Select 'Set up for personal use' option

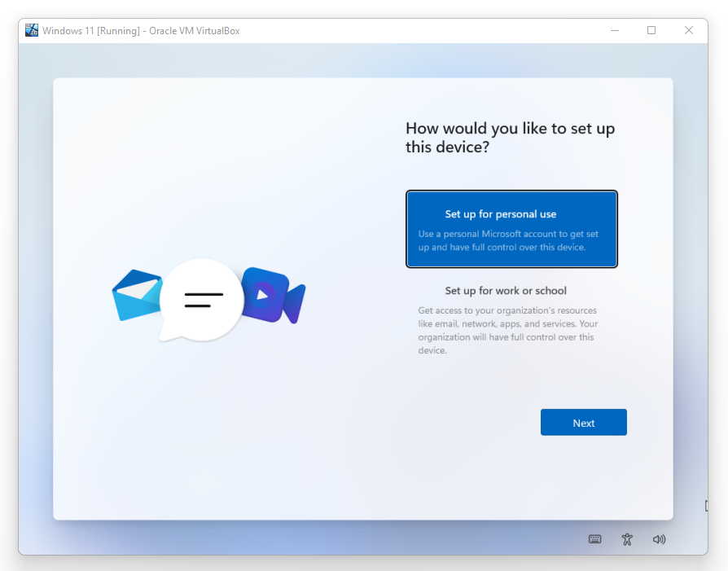(511, 229)
